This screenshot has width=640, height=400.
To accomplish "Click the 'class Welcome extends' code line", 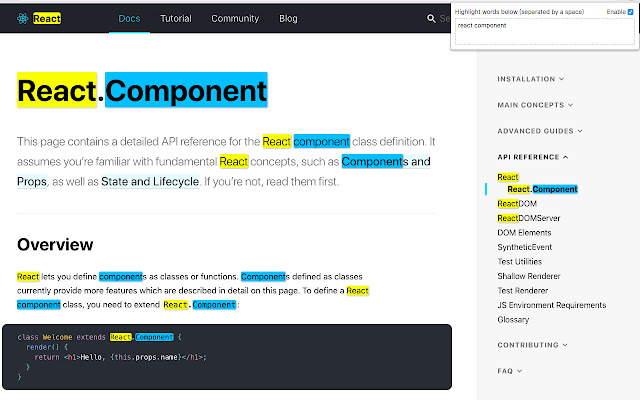I will [x=99, y=337].
